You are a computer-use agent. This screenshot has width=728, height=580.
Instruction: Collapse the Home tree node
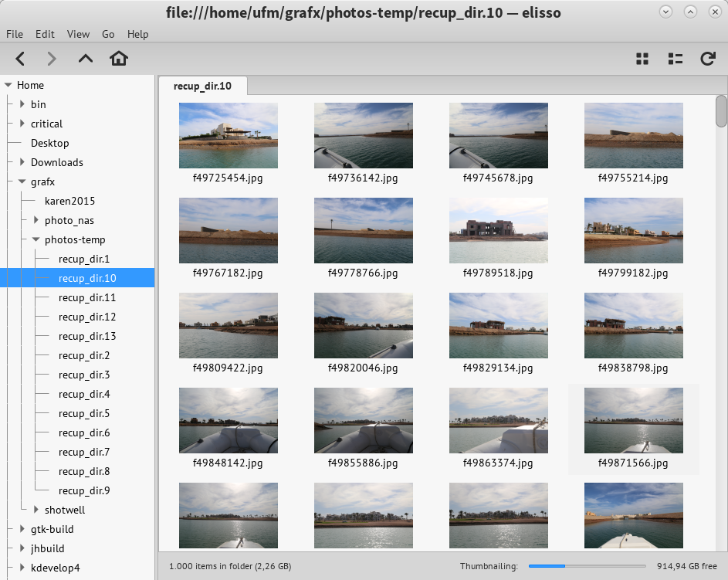8,85
